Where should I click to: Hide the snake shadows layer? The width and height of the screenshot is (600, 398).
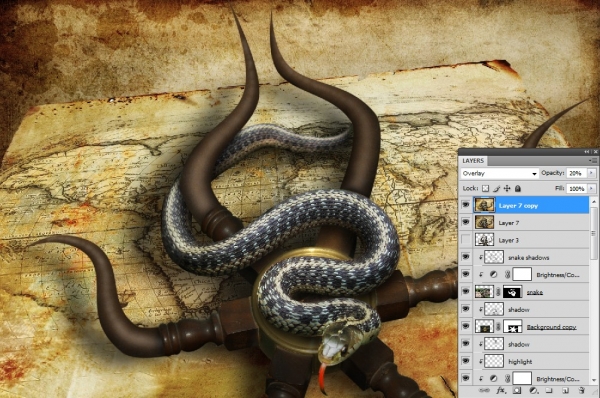(x=465, y=257)
